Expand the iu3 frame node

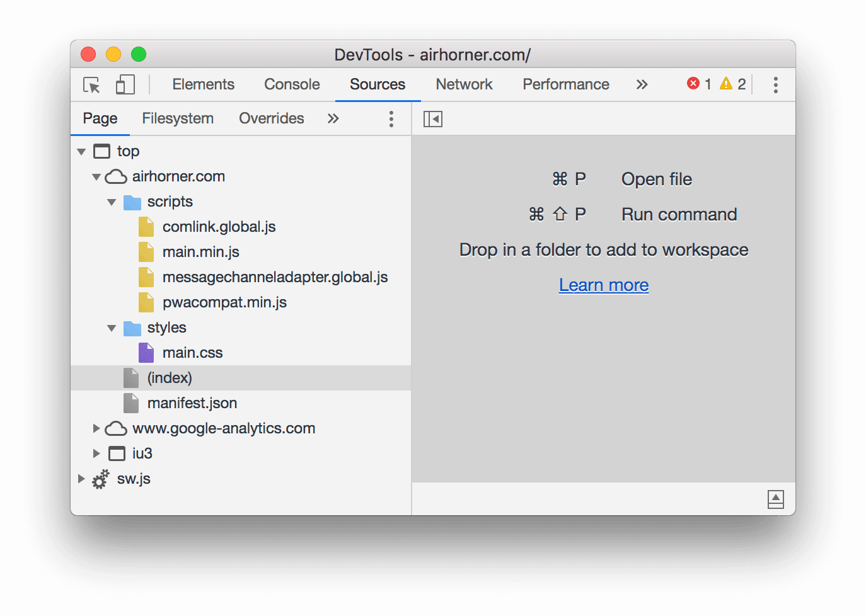[x=96, y=453]
